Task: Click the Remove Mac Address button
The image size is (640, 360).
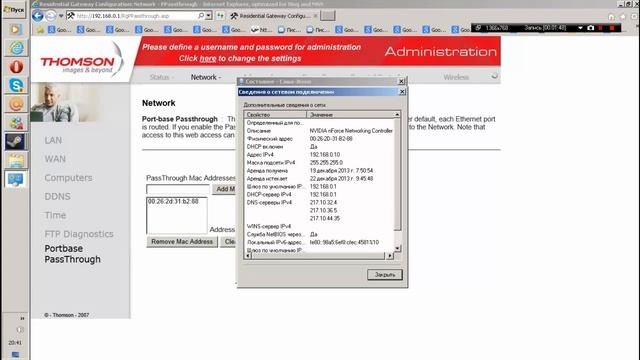Action: pyautogui.click(x=182, y=242)
